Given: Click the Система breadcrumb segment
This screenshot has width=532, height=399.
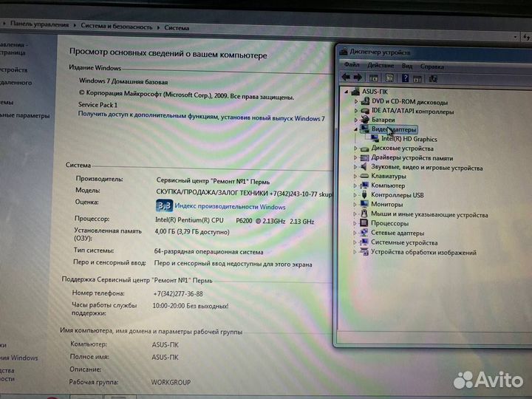Looking at the screenshot, I should point(177,28).
